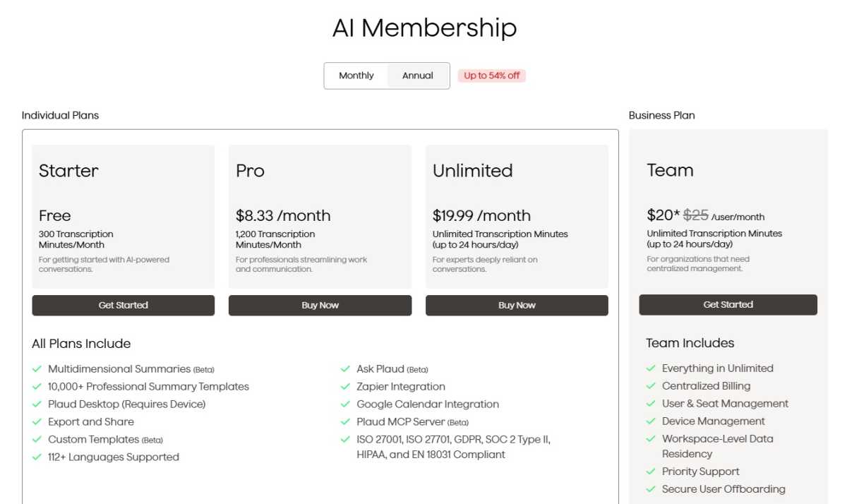Image resolution: width=847 pixels, height=504 pixels.
Task: Click Get Started under Team plan
Action: [728, 304]
